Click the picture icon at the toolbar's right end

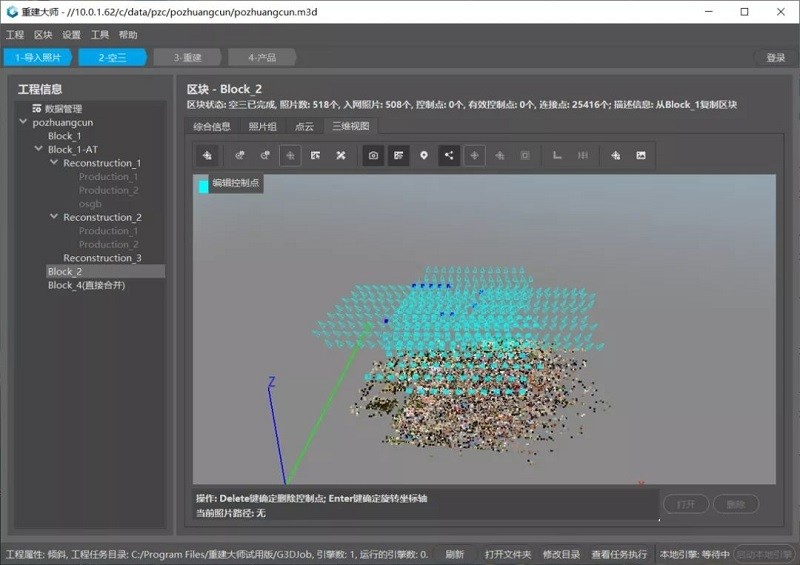pyautogui.click(x=641, y=156)
